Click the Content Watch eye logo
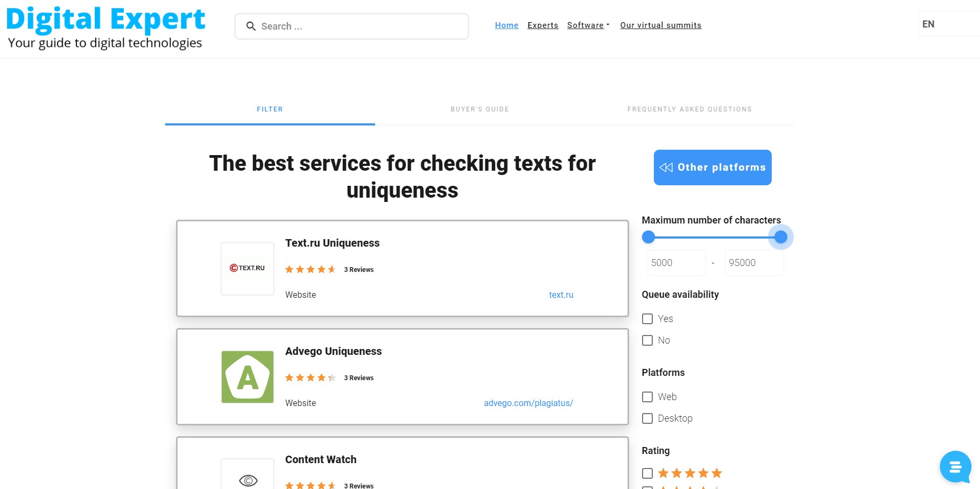980x489 pixels. [248, 480]
